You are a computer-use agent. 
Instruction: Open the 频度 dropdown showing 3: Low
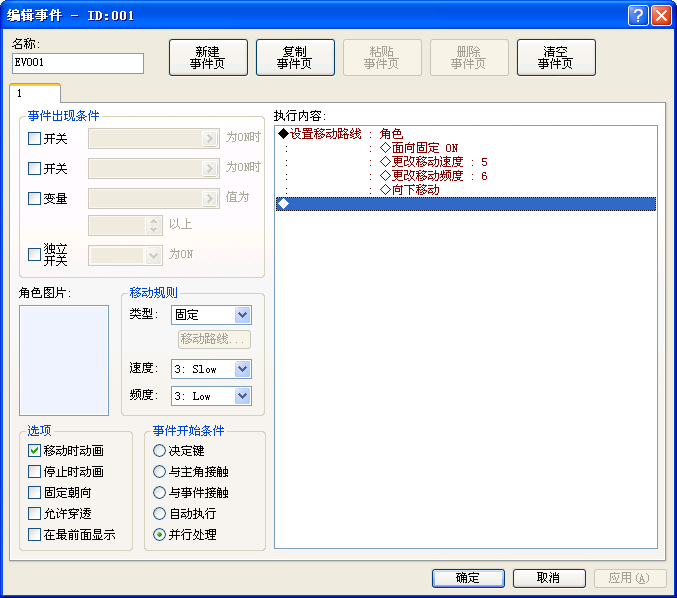[211, 396]
